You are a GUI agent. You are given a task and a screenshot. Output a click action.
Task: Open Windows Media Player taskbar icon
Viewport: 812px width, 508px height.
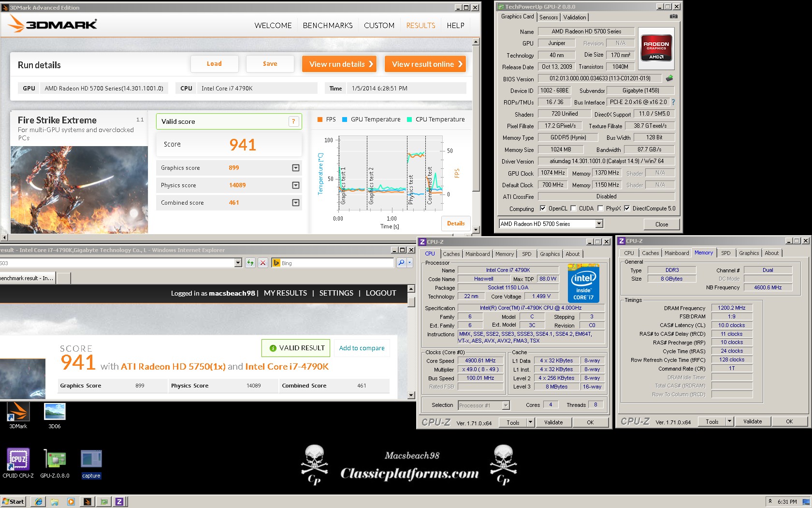click(71, 501)
